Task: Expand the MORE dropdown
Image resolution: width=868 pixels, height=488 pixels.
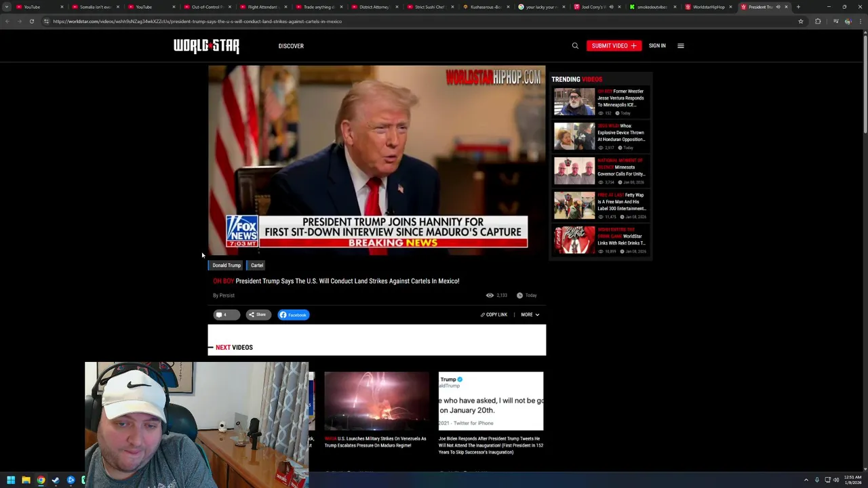Action: coord(530,314)
